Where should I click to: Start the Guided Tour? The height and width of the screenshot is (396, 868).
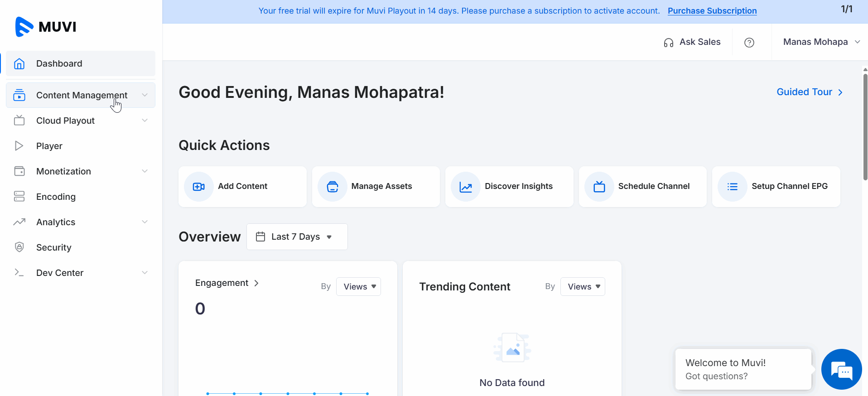coord(809,92)
